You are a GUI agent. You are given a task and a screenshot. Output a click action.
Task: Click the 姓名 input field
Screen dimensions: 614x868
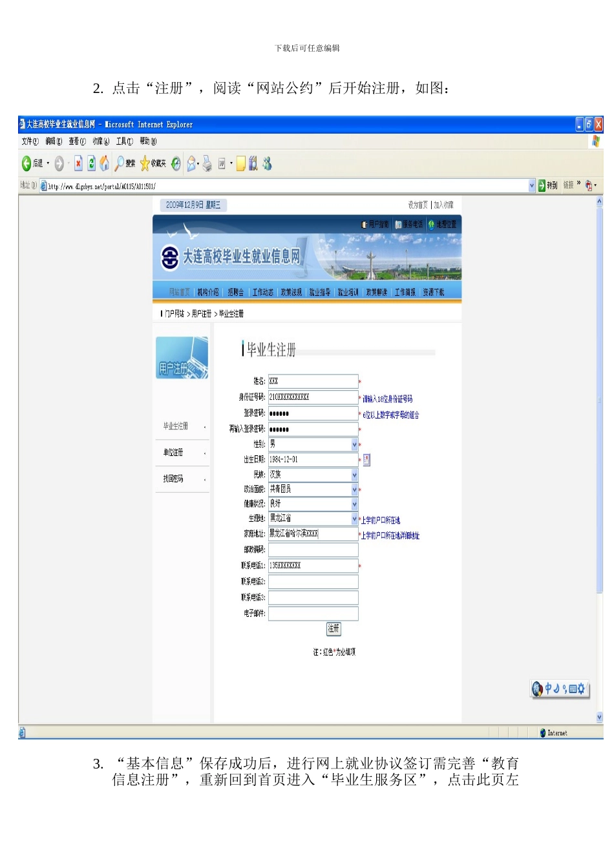pyautogui.click(x=313, y=381)
